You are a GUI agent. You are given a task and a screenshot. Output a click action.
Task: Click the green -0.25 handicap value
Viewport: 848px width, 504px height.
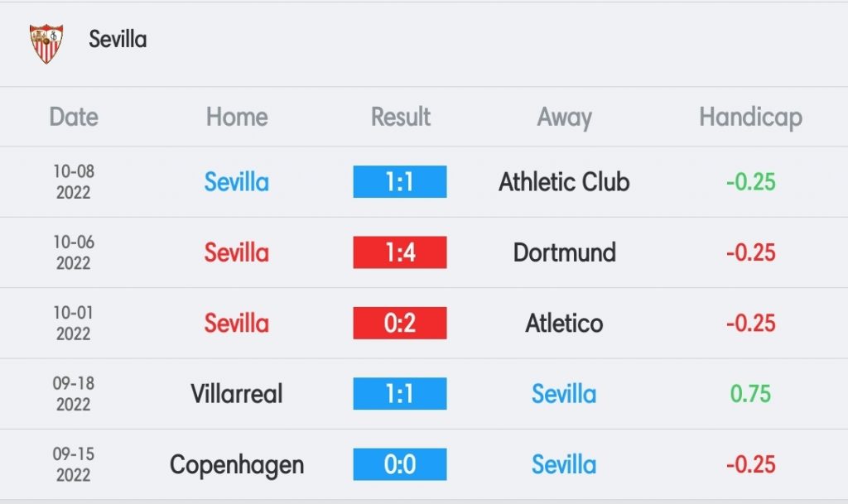point(750,181)
